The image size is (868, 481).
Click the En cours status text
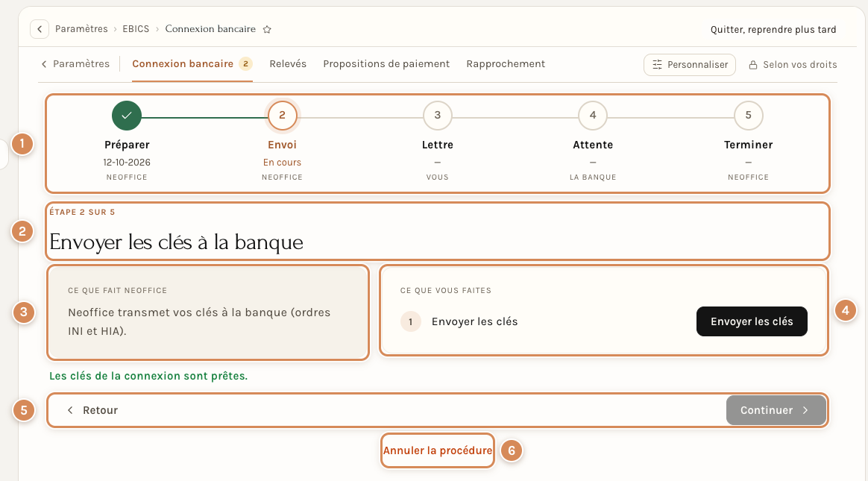283,162
